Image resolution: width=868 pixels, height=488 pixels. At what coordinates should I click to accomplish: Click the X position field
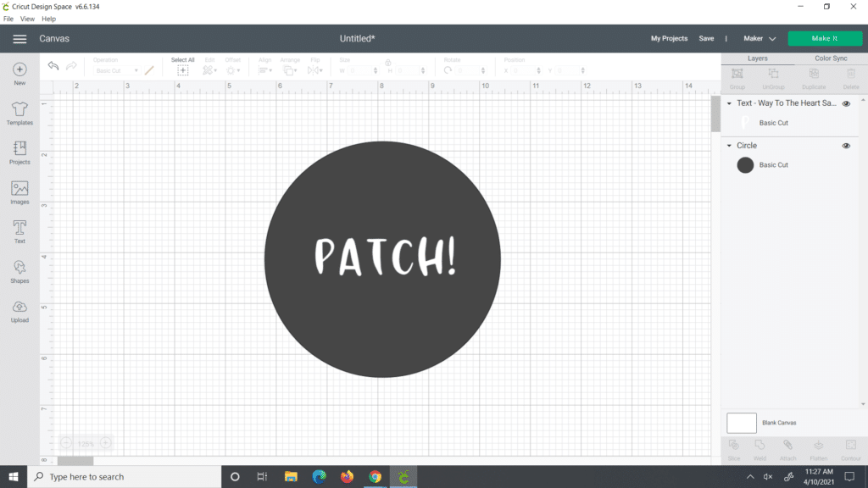pos(526,71)
